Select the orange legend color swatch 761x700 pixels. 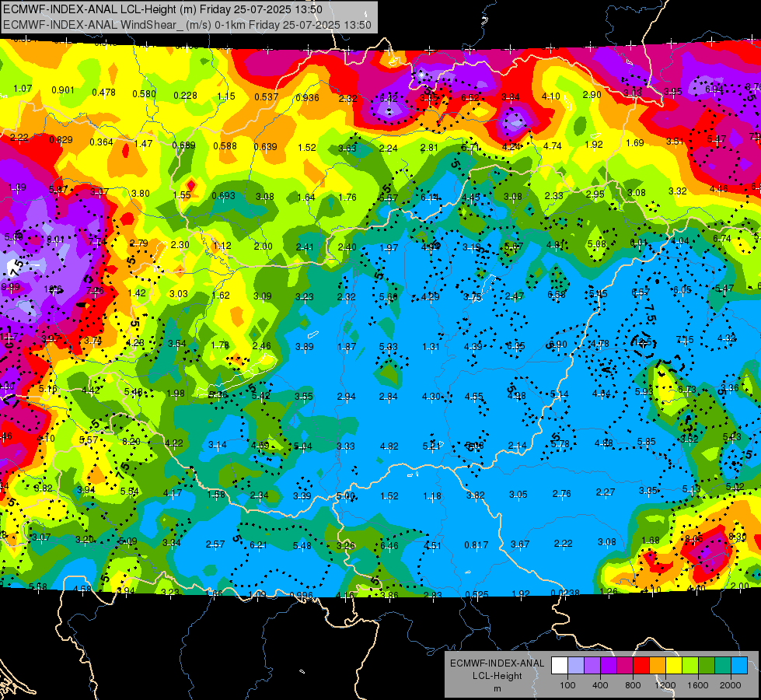(658, 666)
